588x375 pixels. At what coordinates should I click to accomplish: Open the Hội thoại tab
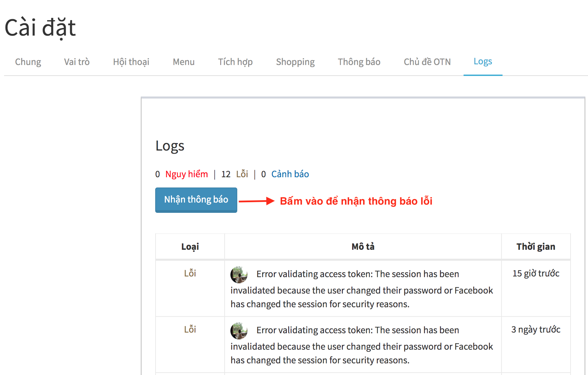[131, 62]
